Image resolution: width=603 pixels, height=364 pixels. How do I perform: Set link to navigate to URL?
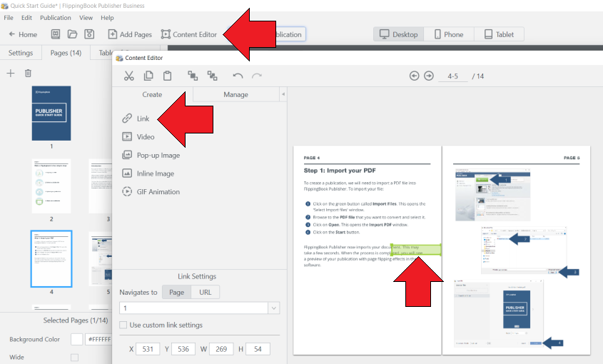[x=206, y=292]
